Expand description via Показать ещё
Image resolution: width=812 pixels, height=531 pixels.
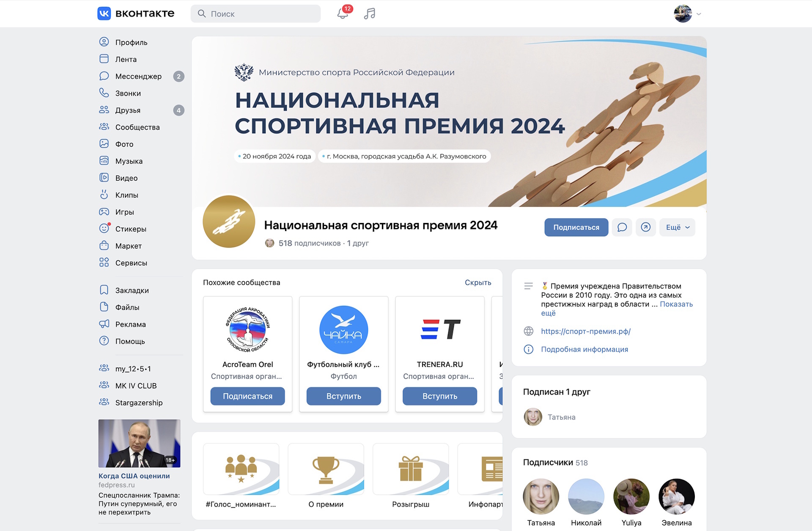click(x=617, y=308)
